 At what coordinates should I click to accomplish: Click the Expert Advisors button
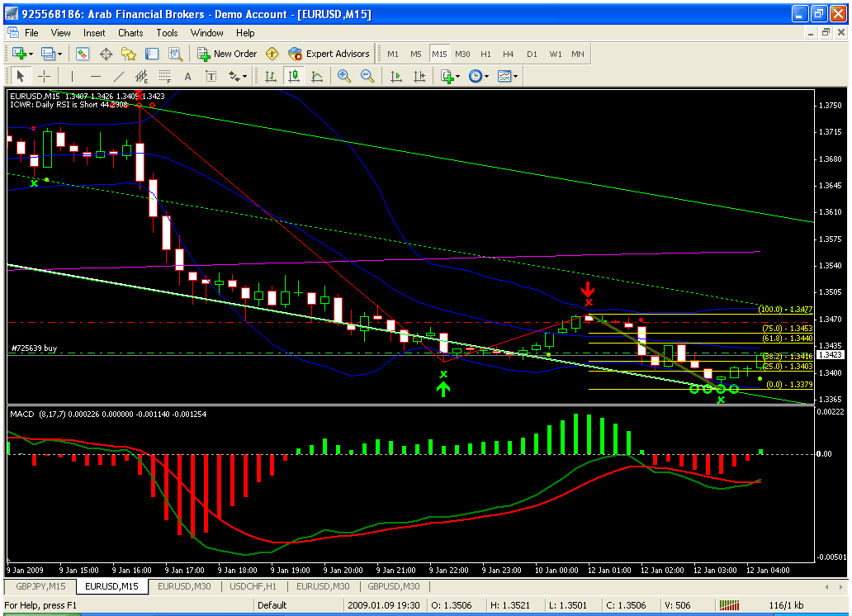click(x=329, y=54)
